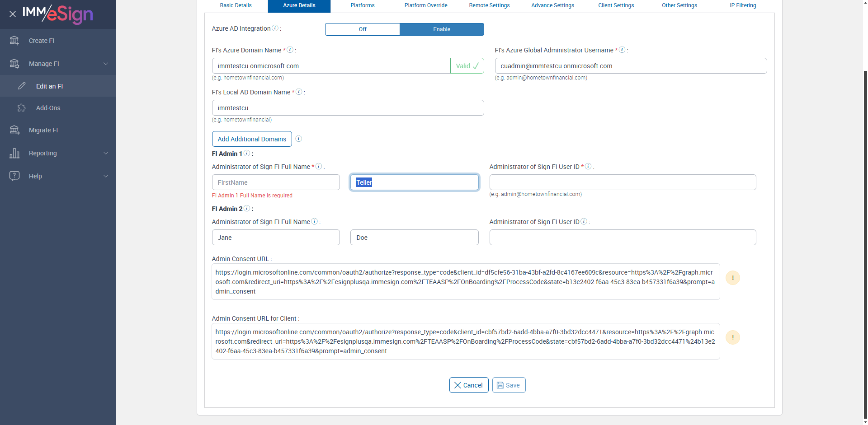Open the Other Settings tab
Viewport: 868px width, 425px height.
click(679, 6)
